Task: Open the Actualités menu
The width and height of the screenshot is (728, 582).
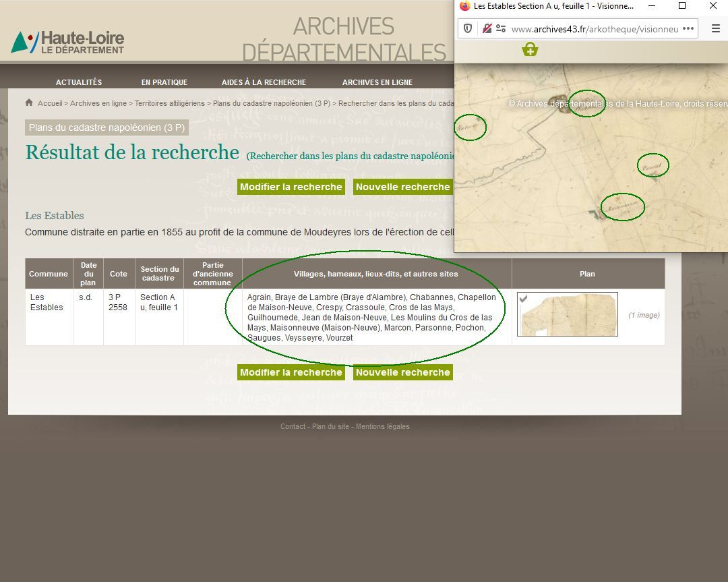Action: (79, 82)
